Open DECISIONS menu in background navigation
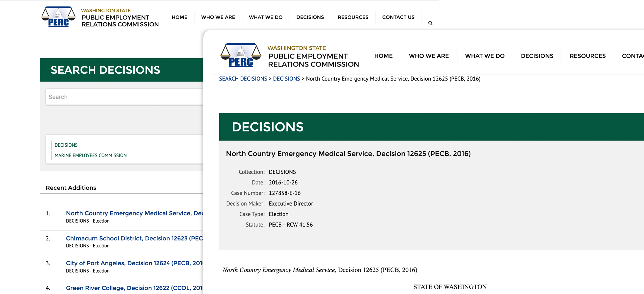This screenshot has width=644, height=294. [x=310, y=17]
